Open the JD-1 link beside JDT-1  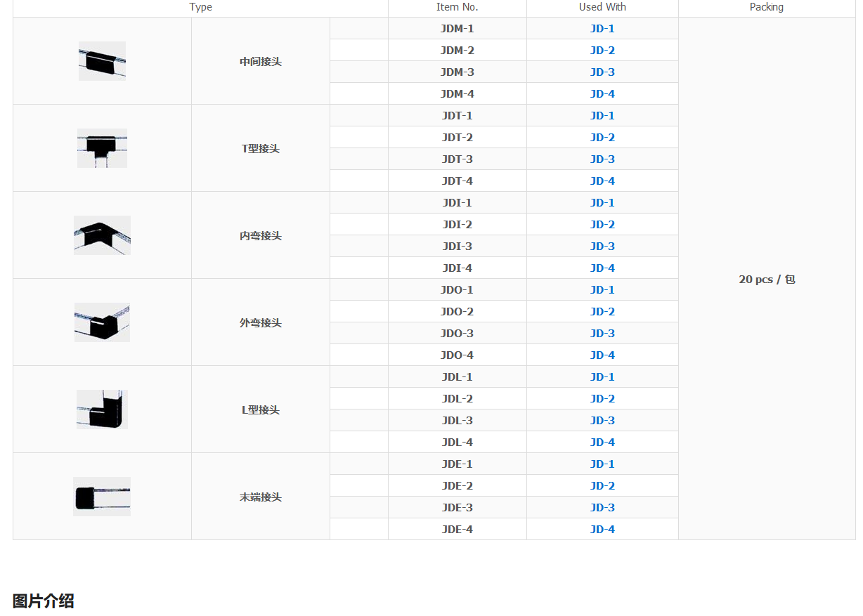tap(602, 116)
